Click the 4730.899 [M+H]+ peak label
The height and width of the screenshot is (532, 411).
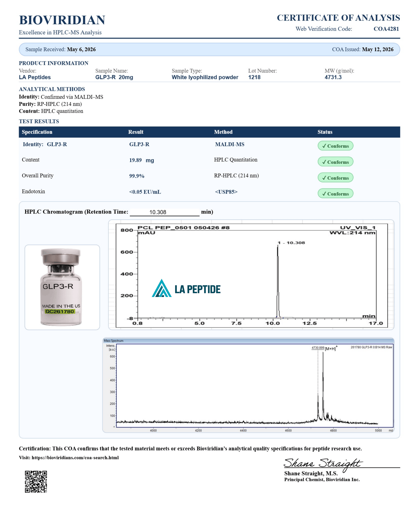click(x=324, y=348)
